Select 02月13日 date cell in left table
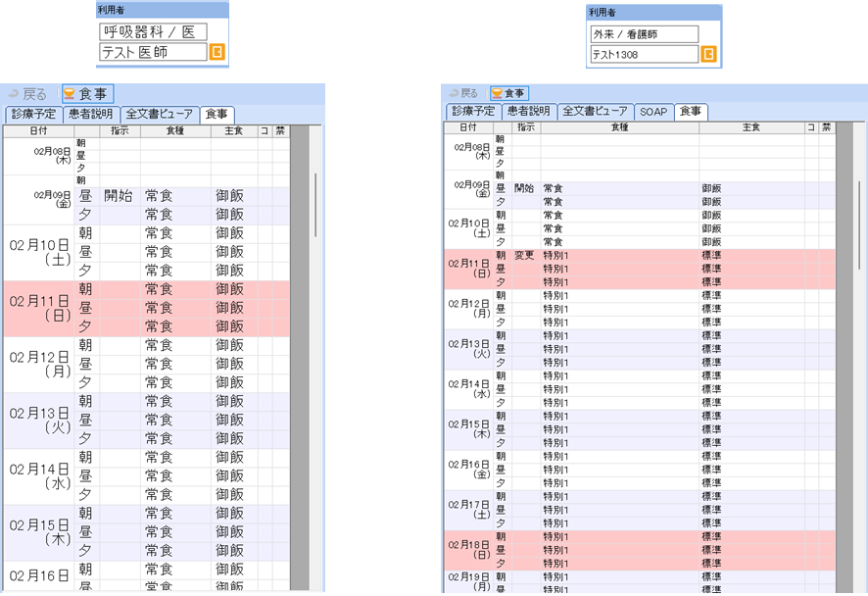868x596 pixels. point(39,421)
